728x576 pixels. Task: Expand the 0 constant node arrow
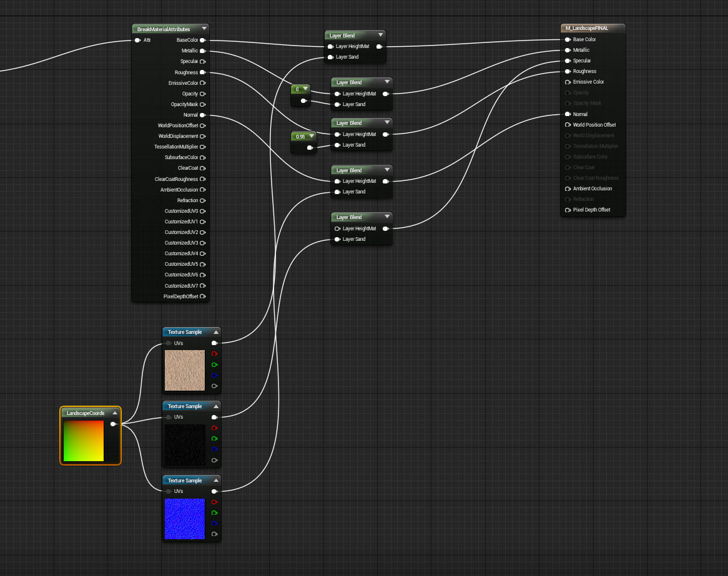coord(305,89)
